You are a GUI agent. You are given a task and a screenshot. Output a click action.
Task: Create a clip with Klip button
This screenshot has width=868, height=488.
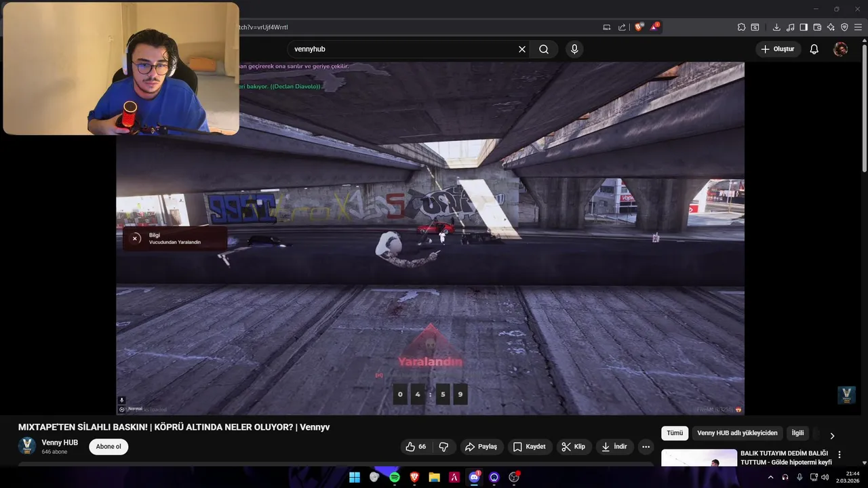574,447
